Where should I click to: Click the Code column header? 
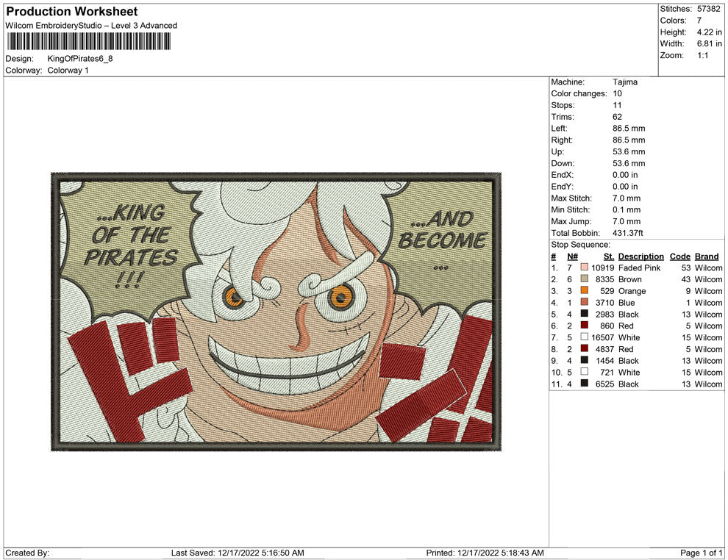coord(680,256)
